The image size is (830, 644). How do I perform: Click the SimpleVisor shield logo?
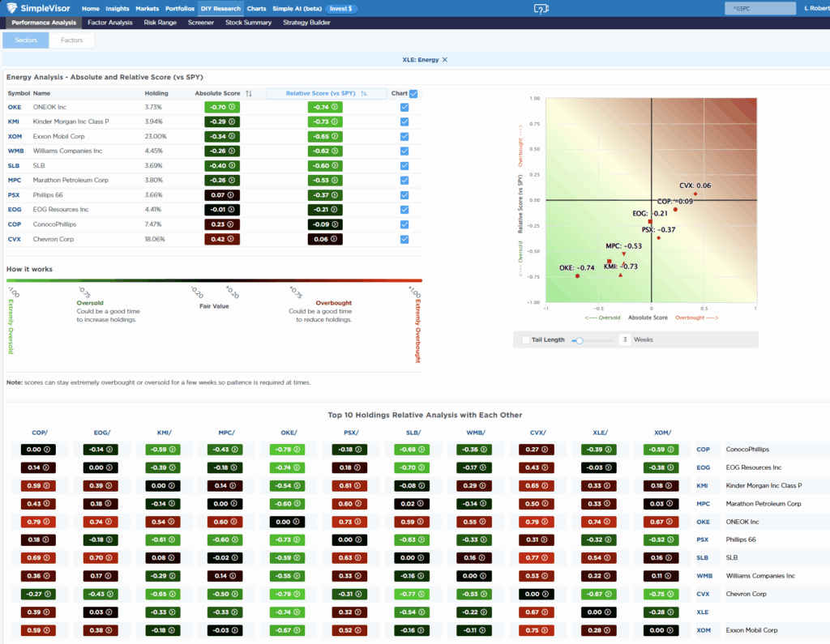[x=13, y=8]
